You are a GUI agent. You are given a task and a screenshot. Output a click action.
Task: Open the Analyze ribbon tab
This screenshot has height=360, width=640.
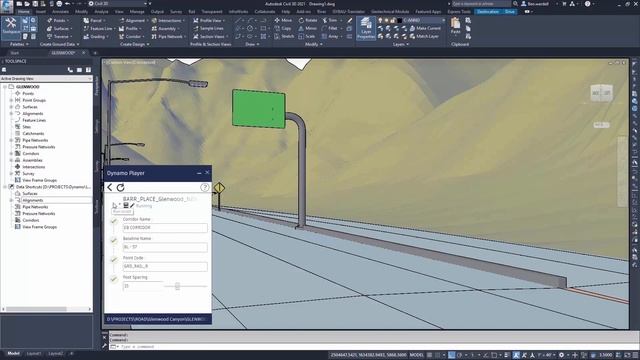pos(101,12)
